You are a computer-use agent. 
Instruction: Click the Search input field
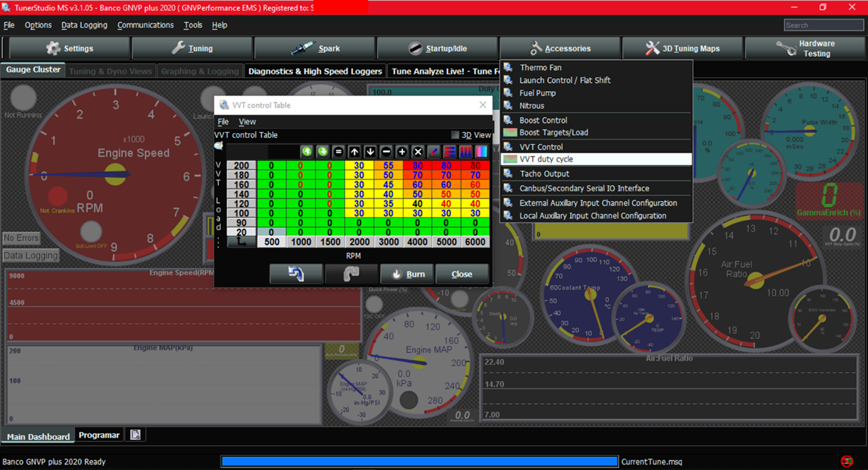pyautogui.click(x=824, y=25)
